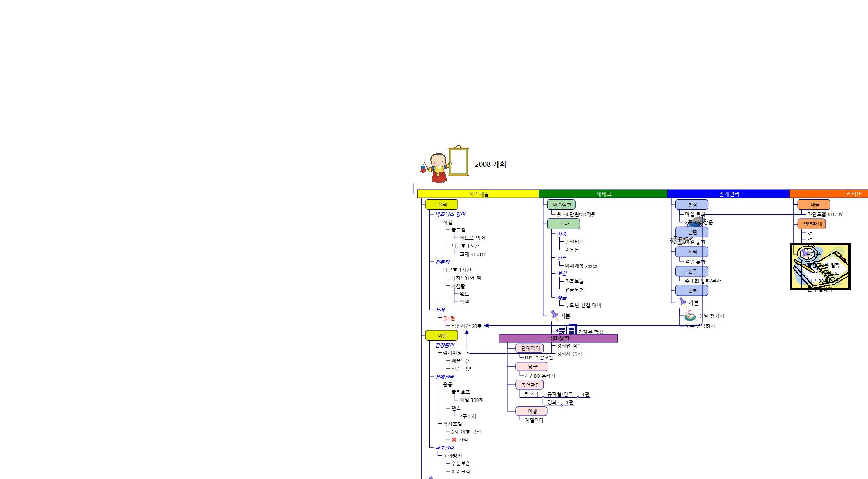The width and height of the screenshot is (868, 479).
Task: Select the blue 관계관리 header bar
Action: [728, 194]
